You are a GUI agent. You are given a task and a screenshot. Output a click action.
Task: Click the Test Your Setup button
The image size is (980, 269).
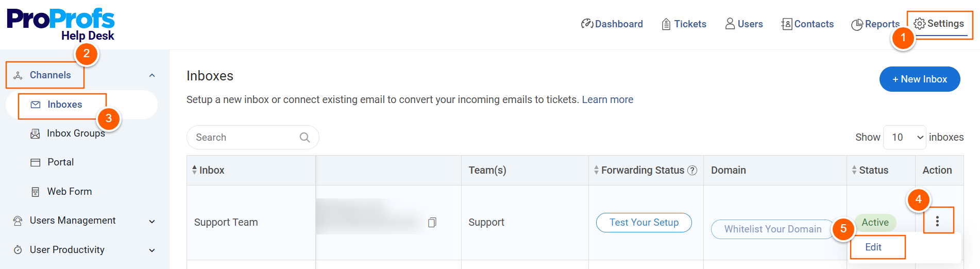click(x=644, y=222)
